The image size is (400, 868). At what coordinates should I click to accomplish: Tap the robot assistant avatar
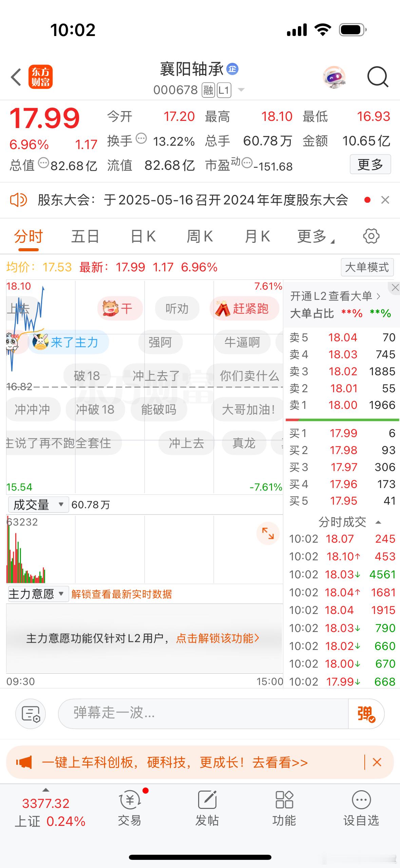pyautogui.click(x=334, y=77)
